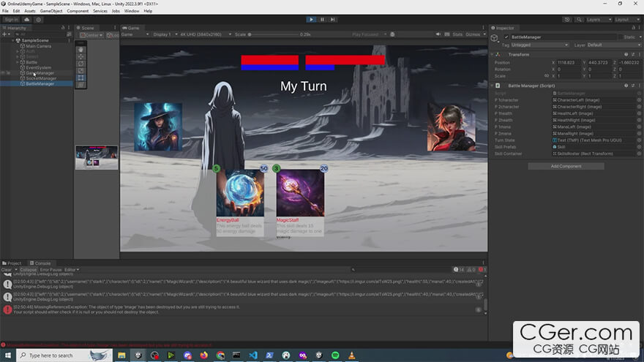The width and height of the screenshot is (644, 362).
Task: Open Transform component preset icon
Action: point(633,54)
